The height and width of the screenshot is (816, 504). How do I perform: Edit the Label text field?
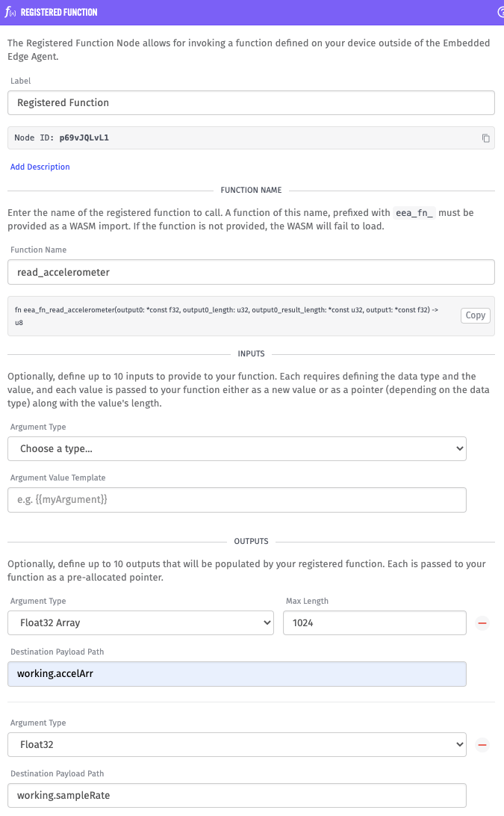coord(251,103)
